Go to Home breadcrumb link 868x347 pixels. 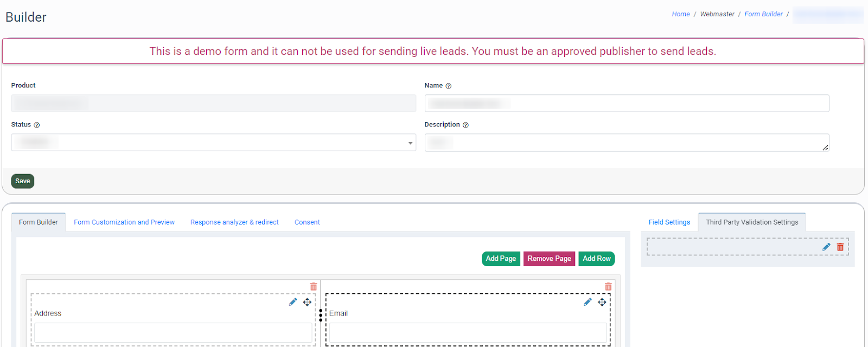[x=680, y=14]
